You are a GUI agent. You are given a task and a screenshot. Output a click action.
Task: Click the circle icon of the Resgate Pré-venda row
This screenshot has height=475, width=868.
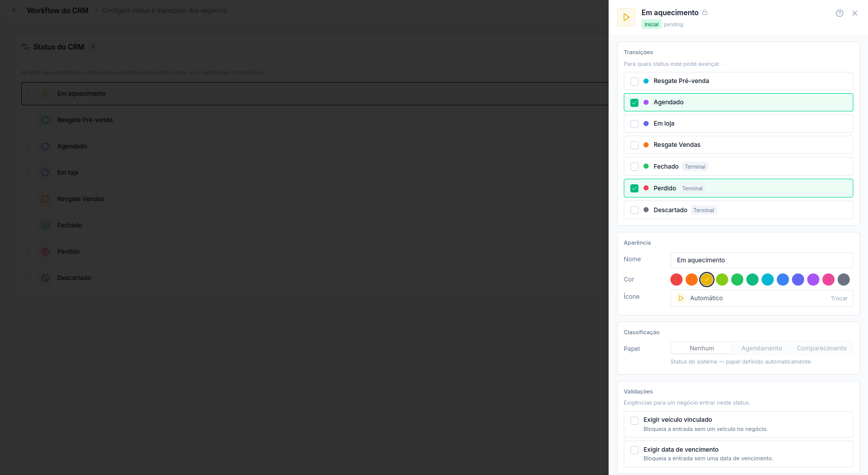coord(45,120)
